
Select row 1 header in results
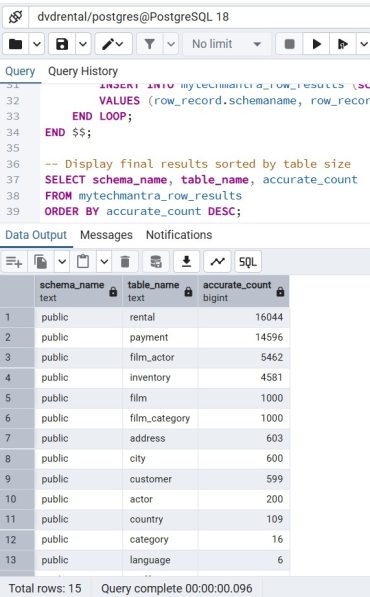coord(17,317)
